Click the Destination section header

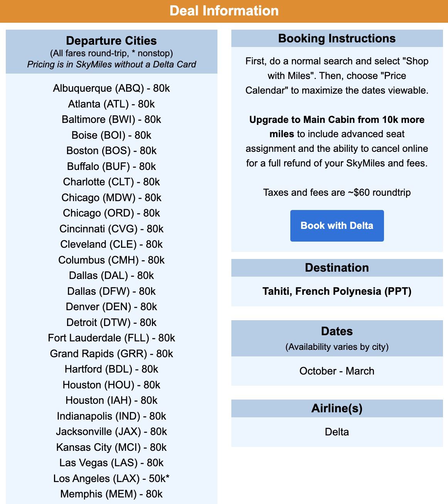point(337,267)
